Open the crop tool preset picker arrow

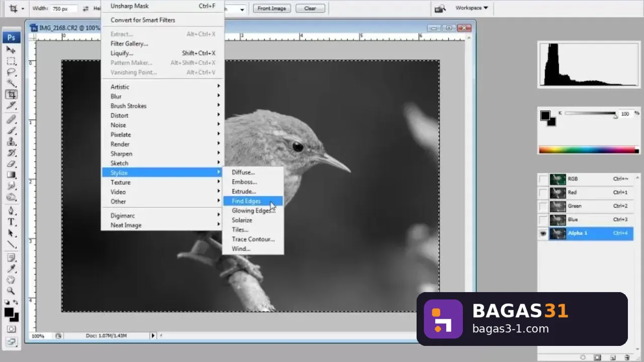coord(23,9)
